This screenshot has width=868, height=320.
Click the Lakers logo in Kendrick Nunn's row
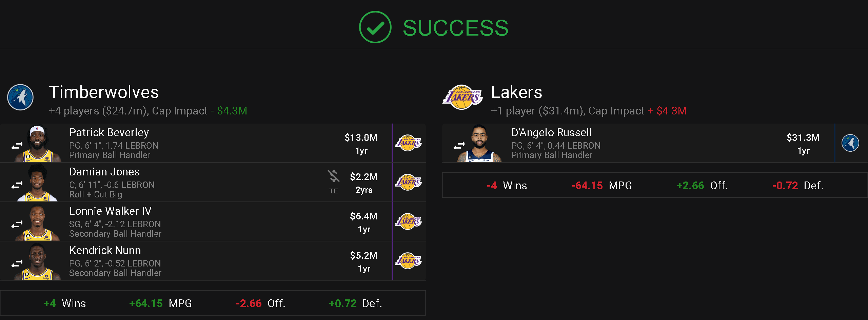409,261
